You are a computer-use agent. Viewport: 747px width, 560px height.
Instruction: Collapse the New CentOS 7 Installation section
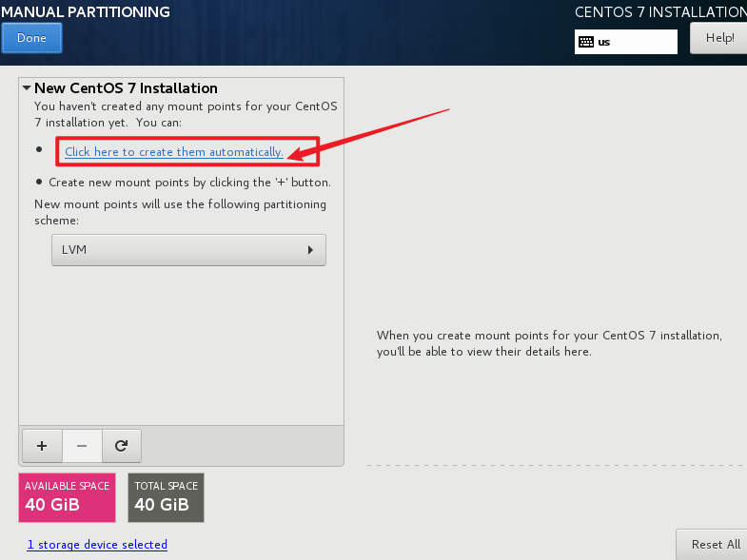tap(27, 88)
